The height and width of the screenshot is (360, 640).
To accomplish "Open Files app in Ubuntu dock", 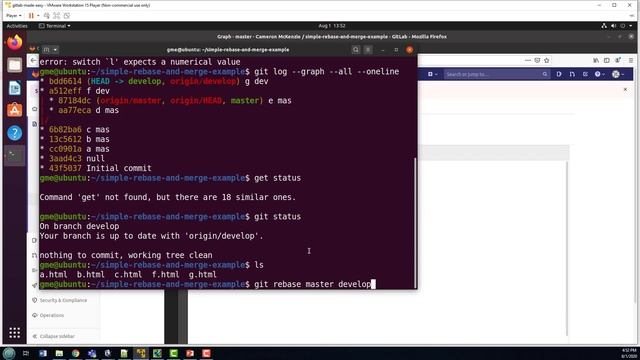I will (15, 65).
